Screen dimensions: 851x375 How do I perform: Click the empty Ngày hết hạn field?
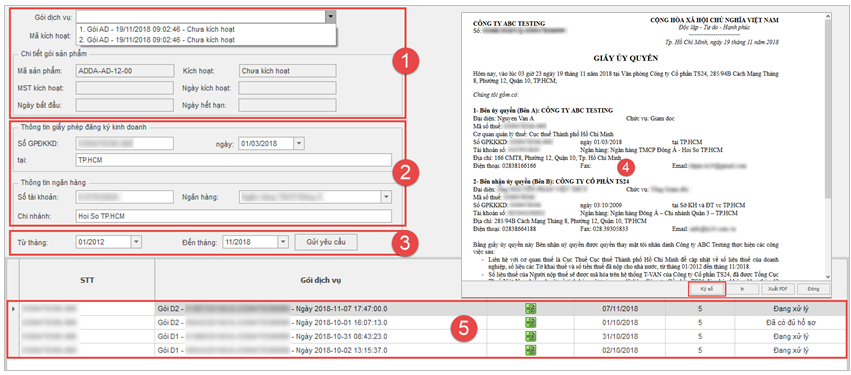tap(287, 105)
